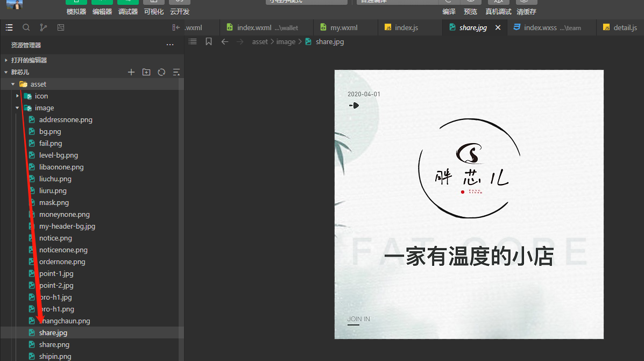Collapse all folders in explorer
Viewport: 644px width, 361px height.
coord(176,72)
